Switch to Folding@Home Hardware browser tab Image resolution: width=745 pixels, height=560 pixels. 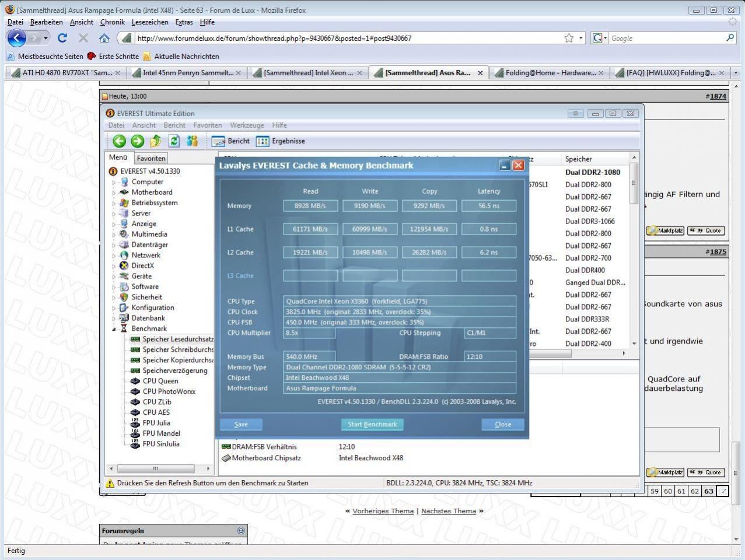point(551,73)
